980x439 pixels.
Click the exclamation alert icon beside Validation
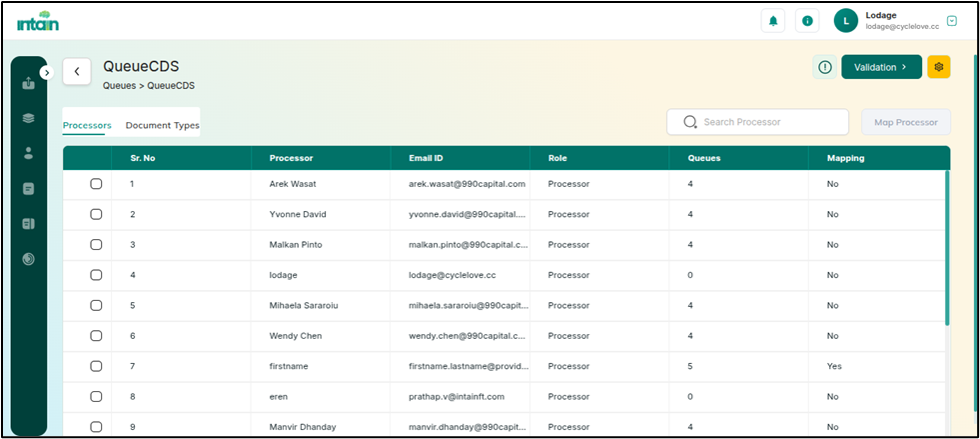click(x=824, y=67)
